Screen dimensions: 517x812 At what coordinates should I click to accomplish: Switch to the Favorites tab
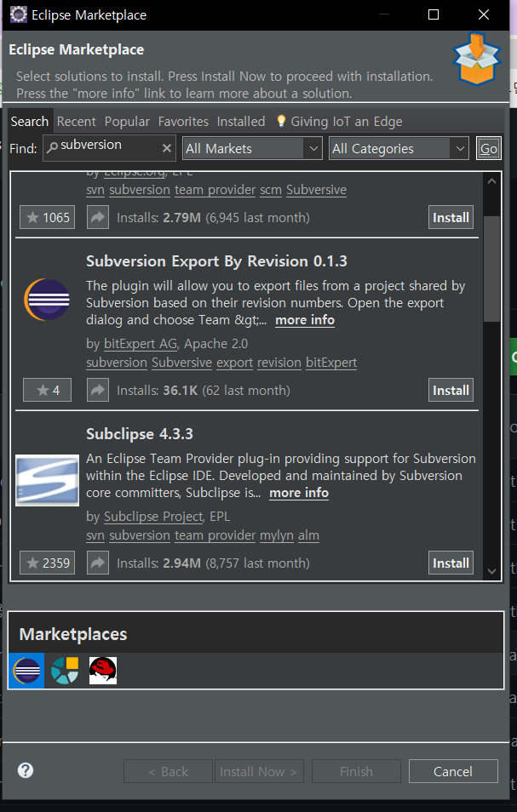point(183,121)
